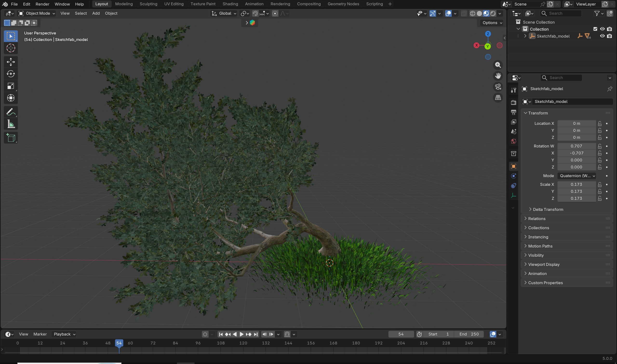Viewport: 617px width, 364px height.
Task: Pin the Sketchfab_model properties panel
Action: point(609,89)
